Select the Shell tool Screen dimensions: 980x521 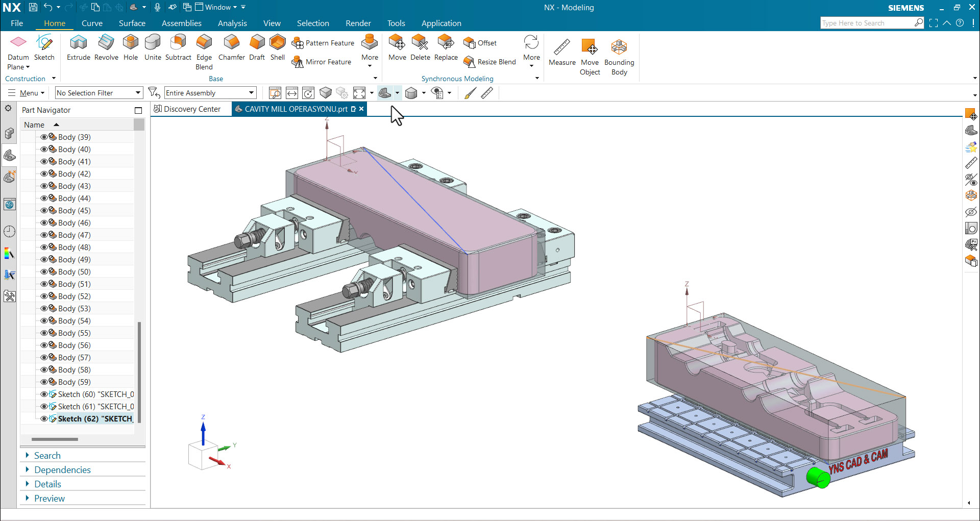(277, 48)
